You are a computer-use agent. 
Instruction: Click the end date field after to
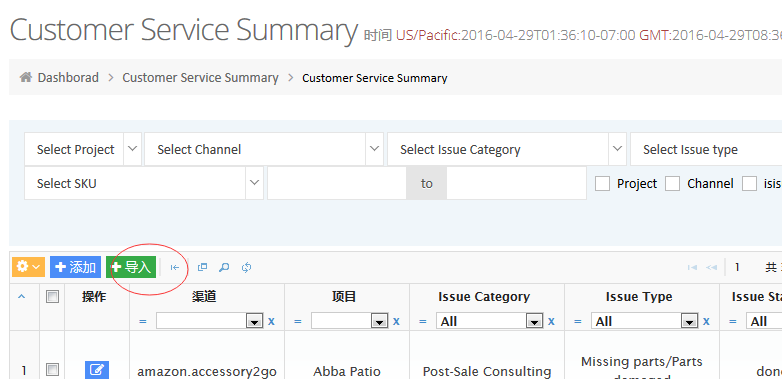tap(516, 183)
